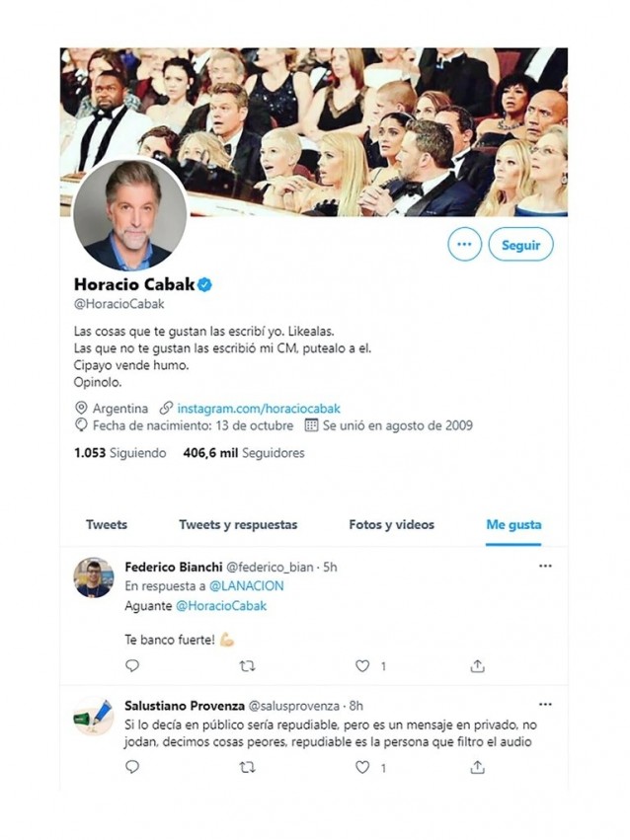The width and height of the screenshot is (630, 840).
Task: Reply to Federico Bianchi's tweet
Action: pyautogui.click(x=132, y=666)
